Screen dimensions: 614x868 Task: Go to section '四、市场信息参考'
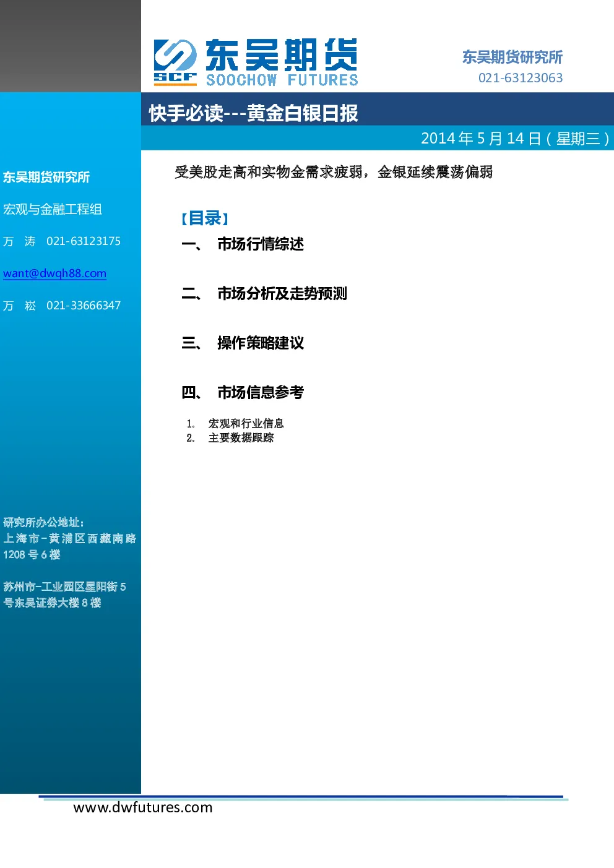(x=243, y=392)
